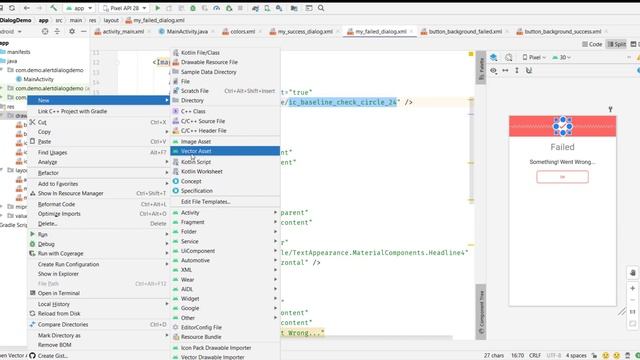Switch editor to Split view
Screen dimensions: 640x360
tap(617, 44)
